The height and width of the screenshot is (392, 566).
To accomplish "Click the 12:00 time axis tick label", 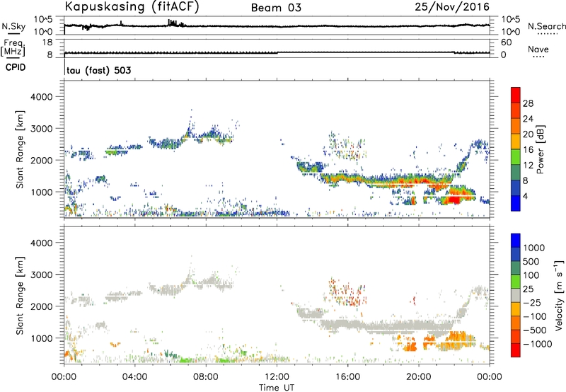I will (x=277, y=377).
